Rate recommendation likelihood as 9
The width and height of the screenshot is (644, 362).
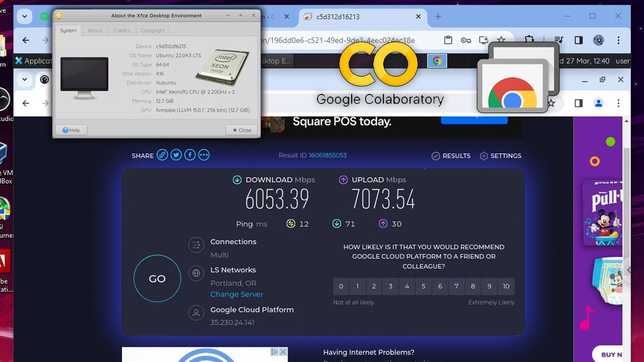(490, 286)
